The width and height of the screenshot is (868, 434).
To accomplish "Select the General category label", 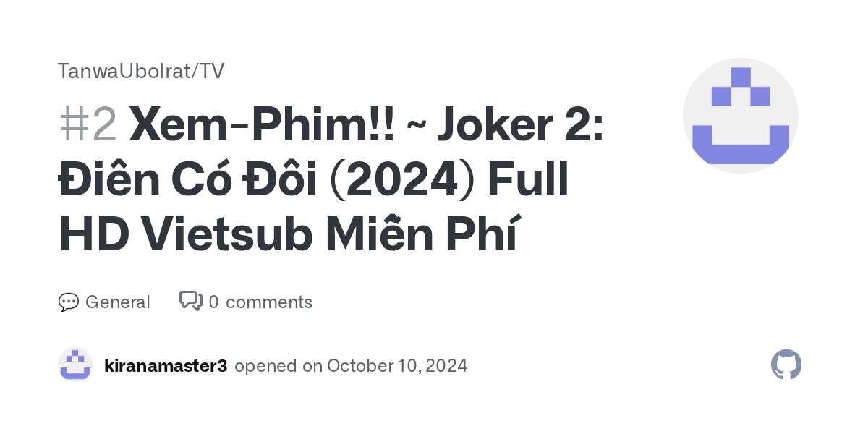I will coord(117,302).
